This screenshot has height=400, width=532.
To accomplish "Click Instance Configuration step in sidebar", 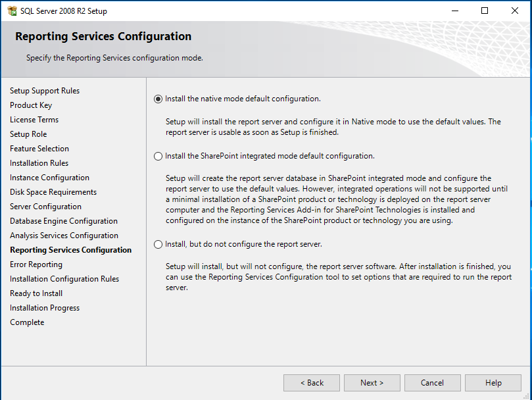I will [49, 178].
